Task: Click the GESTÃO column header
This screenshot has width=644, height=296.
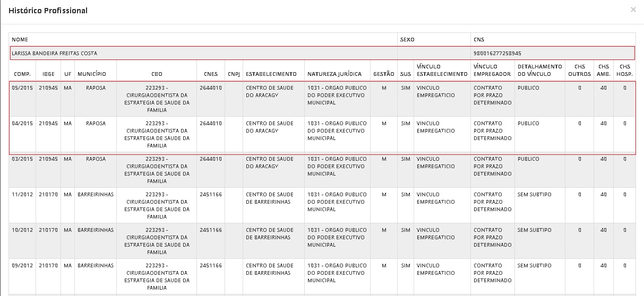Action: click(x=384, y=74)
